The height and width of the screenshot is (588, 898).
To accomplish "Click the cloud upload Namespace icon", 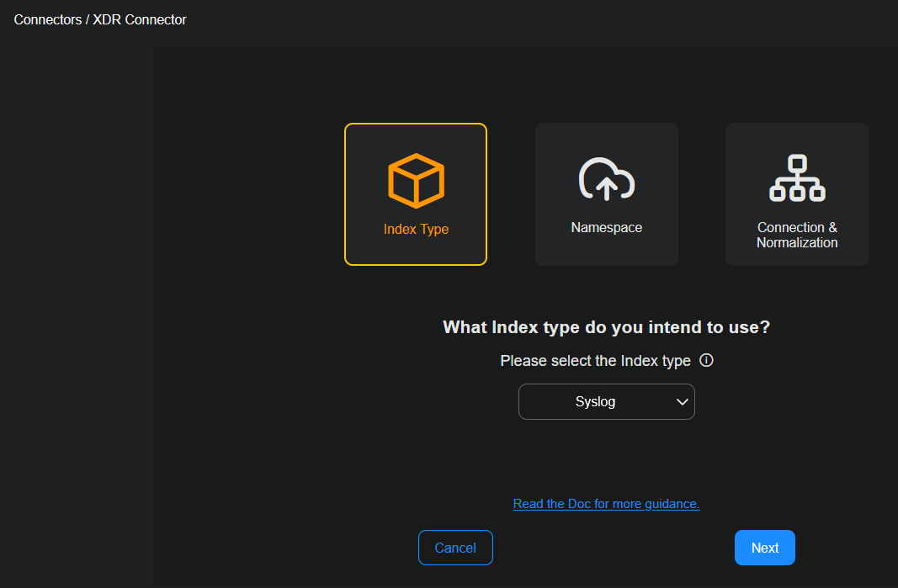I will pos(606,178).
